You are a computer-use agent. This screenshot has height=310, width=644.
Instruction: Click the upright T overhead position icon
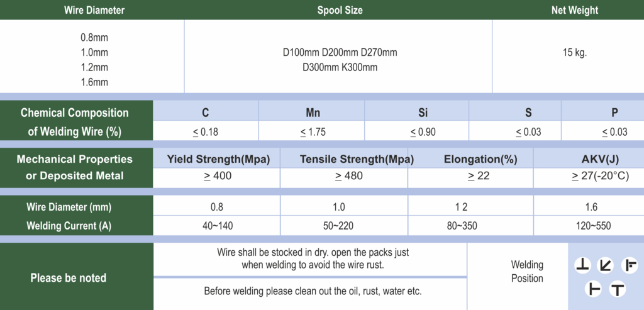coord(617,289)
